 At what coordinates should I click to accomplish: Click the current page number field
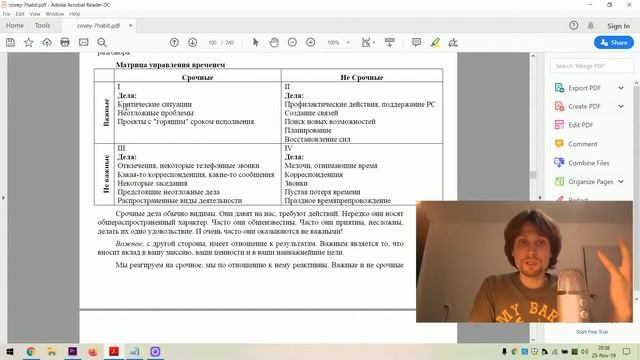tap(212, 42)
